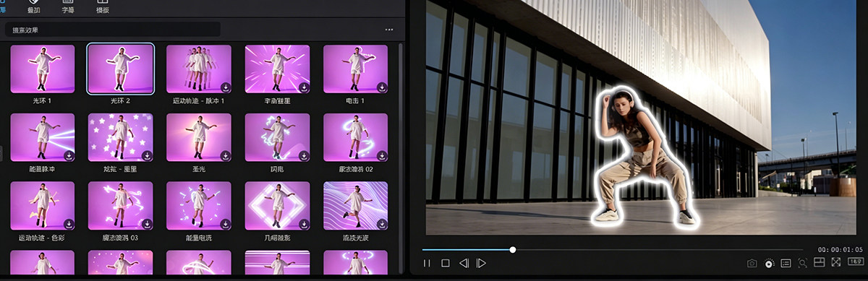This screenshot has width=868, height=281.
Task: Select the 魔法漩涡 02 thumbnail
Action: [355, 137]
